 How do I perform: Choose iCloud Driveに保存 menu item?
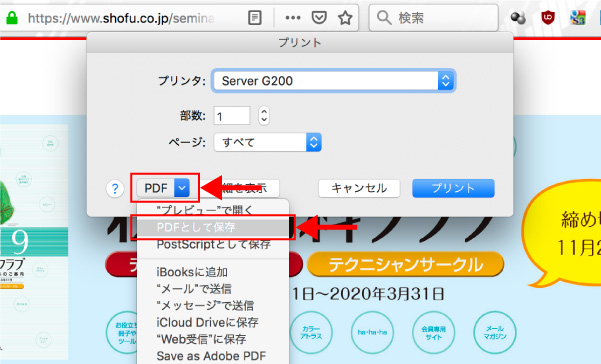[x=213, y=322]
